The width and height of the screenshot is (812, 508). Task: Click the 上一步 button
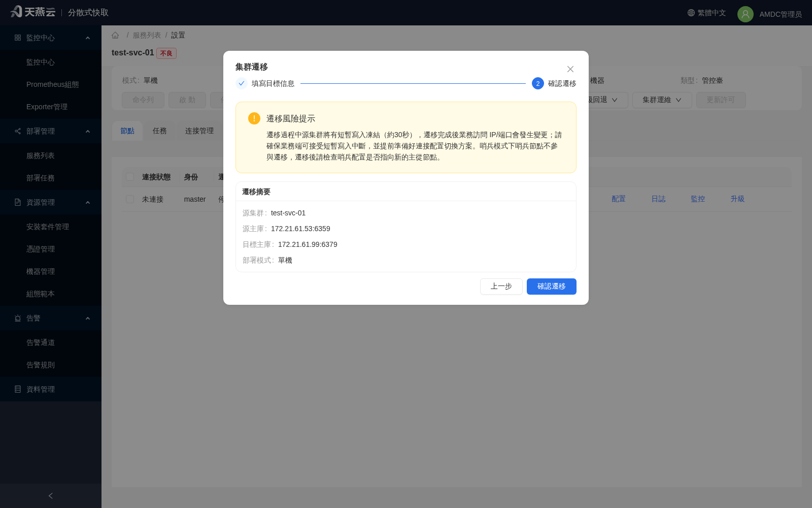501,287
